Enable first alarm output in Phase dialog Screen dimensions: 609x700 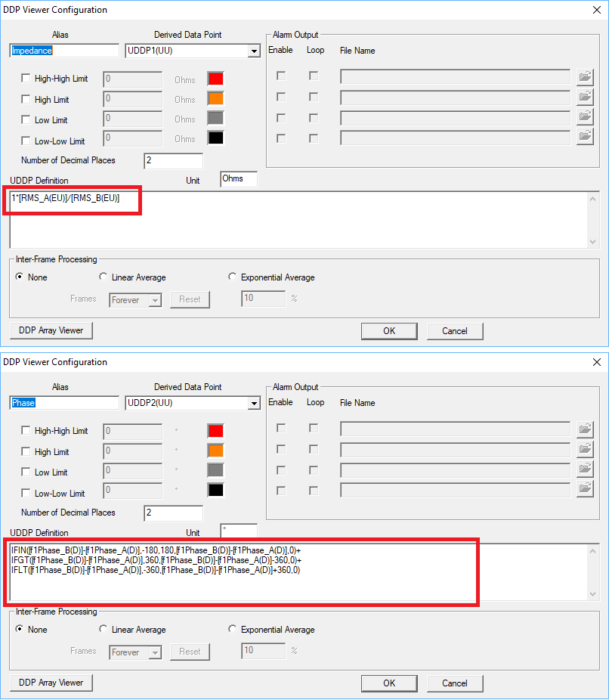tap(281, 428)
